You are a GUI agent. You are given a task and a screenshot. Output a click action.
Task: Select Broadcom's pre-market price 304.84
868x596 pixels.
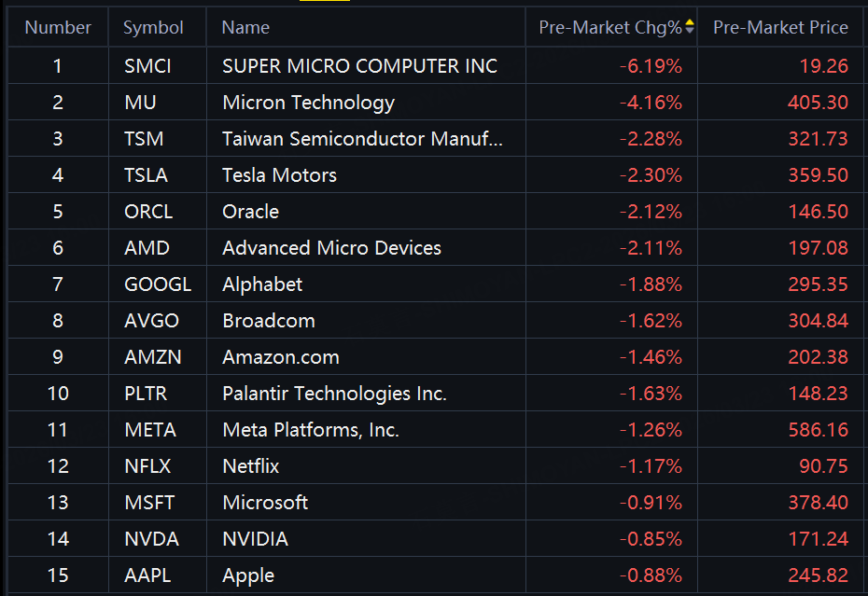(x=818, y=321)
